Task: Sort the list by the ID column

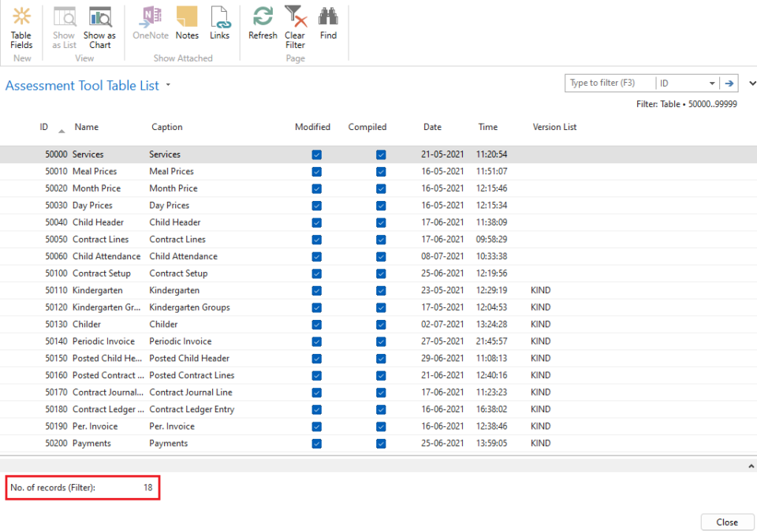Action: 43,127
